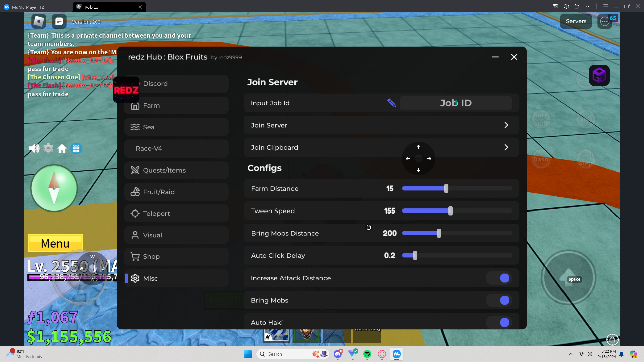Click the Bring Mobs Distance slider

click(x=457, y=233)
